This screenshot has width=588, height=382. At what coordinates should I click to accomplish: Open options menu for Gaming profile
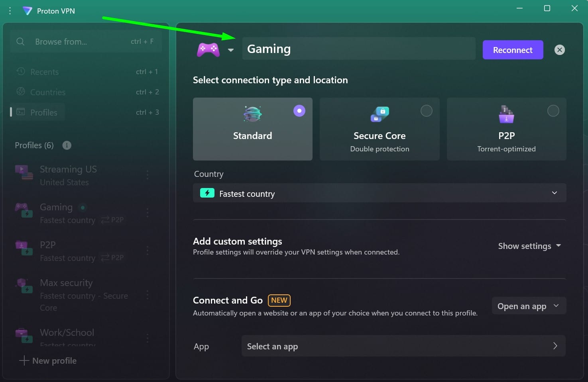click(147, 213)
